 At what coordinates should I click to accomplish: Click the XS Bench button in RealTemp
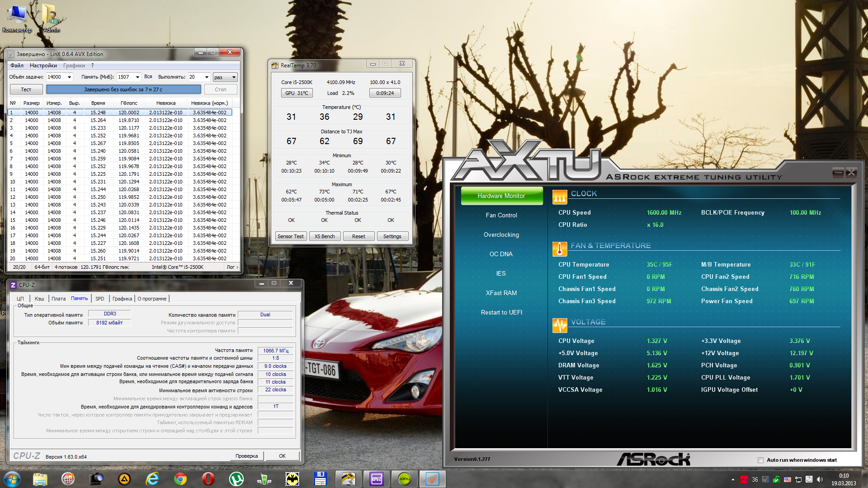click(325, 236)
